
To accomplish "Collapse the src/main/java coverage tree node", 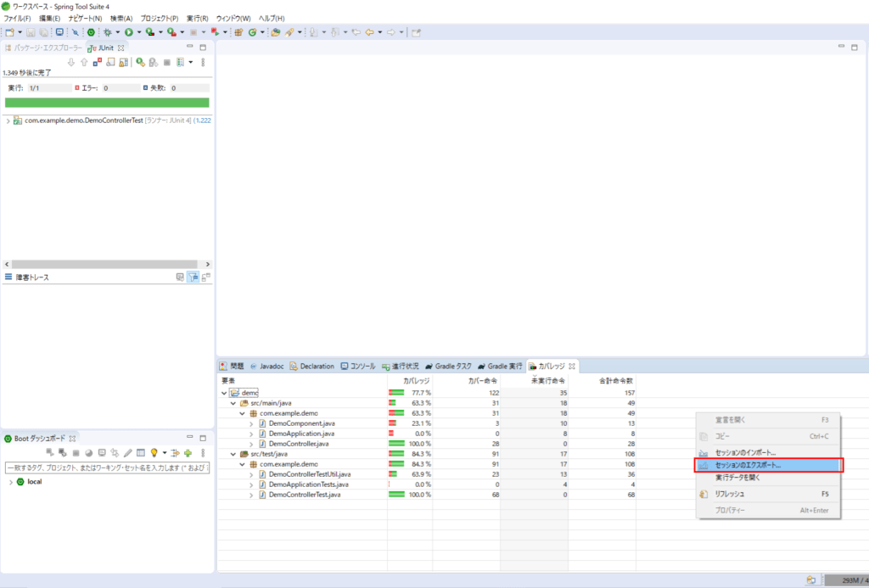I will tap(233, 403).
